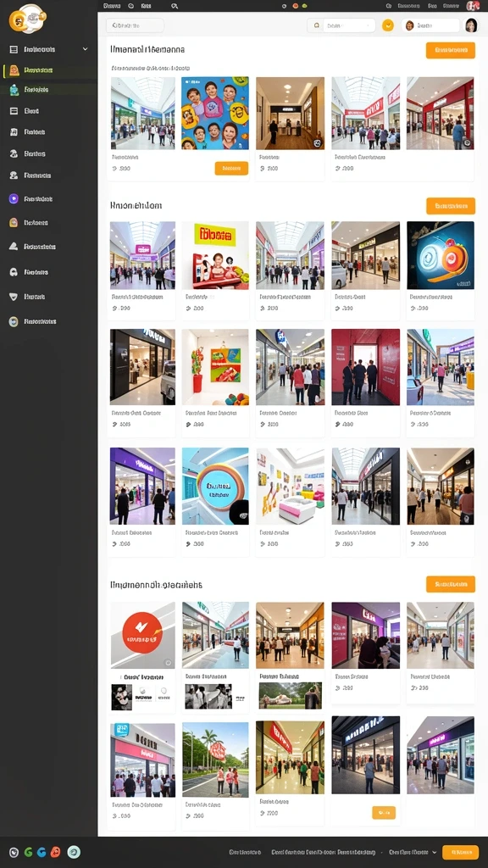Open the user avatar at the top right
The height and width of the screenshot is (868, 488).
(x=471, y=25)
